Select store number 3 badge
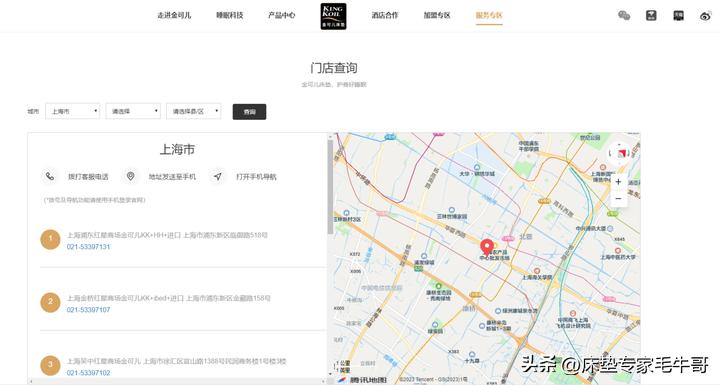Screen dimensions: 720x385 click(x=51, y=365)
